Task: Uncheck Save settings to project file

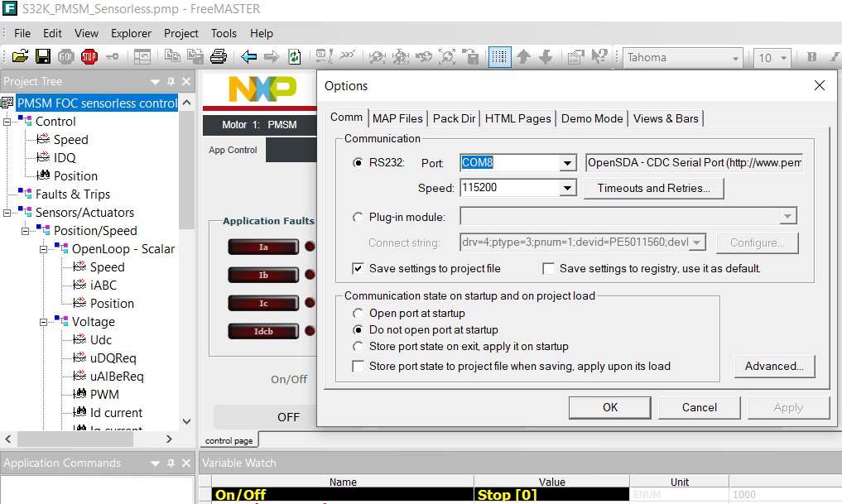Action: [358, 268]
